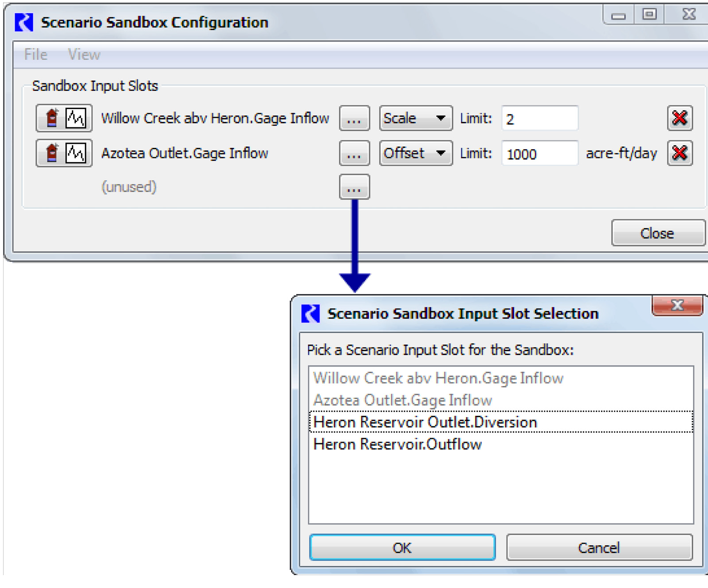Delete the Azotea Outlet slot using red X
Image resolution: width=708 pixels, height=588 pixels.
pyautogui.click(x=680, y=153)
